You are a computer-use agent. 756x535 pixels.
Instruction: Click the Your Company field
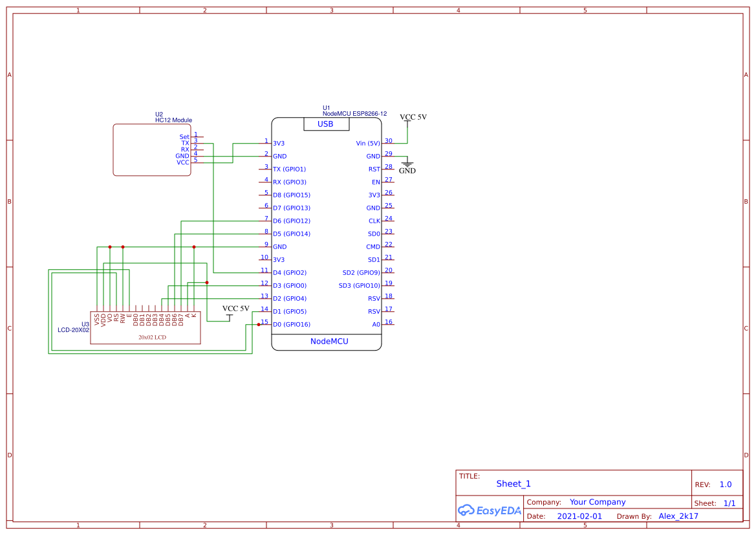pyautogui.click(x=597, y=501)
